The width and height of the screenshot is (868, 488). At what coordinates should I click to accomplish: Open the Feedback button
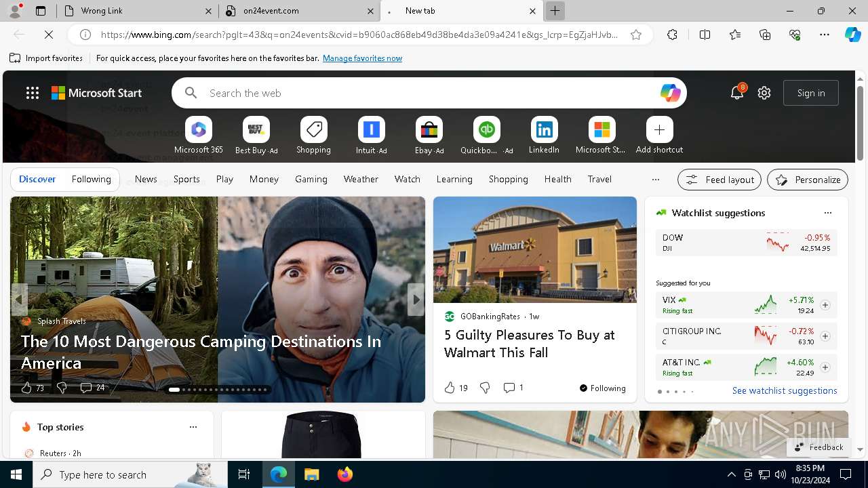click(818, 447)
